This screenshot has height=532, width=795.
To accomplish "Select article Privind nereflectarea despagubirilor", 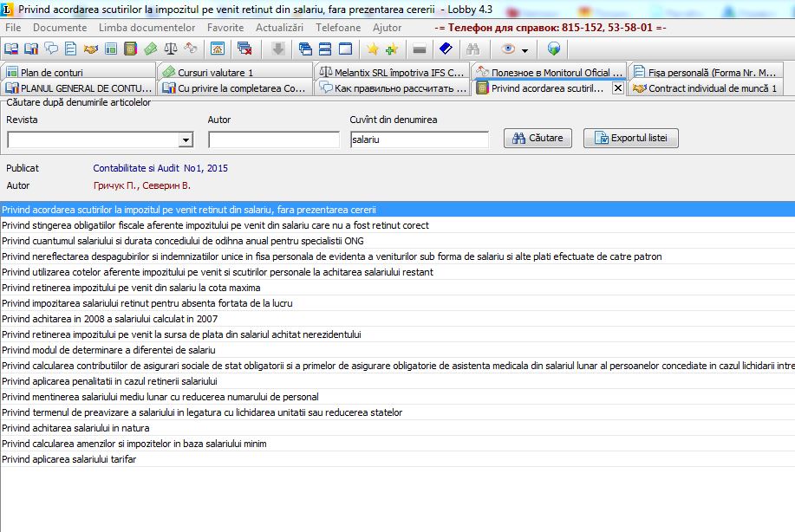I will [397, 256].
